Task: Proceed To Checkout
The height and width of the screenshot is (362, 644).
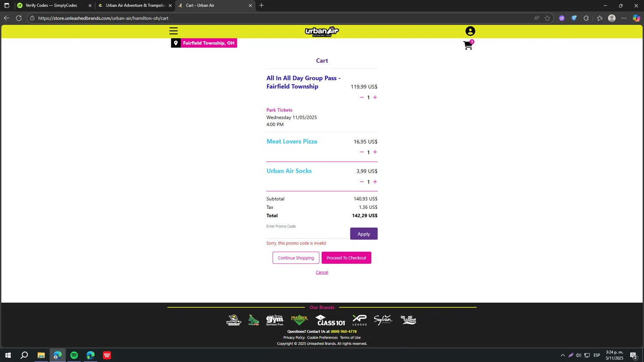Action: pos(346,258)
